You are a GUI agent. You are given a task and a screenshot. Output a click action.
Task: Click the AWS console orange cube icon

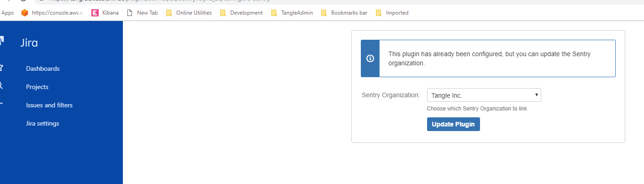[x=25, y=13]
